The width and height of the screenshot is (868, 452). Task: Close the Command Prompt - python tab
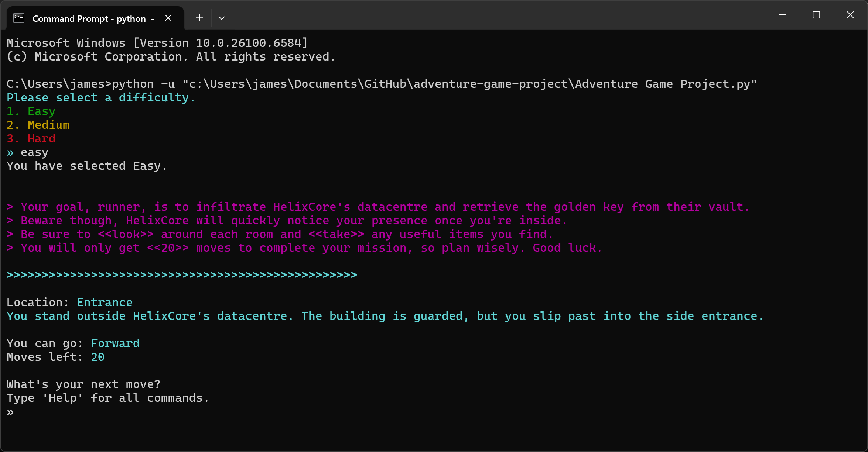168,18
